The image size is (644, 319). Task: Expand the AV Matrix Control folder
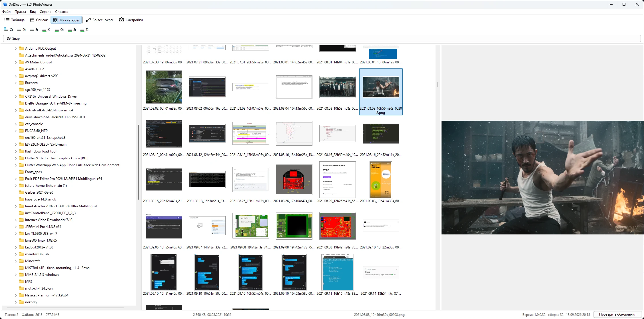coord(16,62)
